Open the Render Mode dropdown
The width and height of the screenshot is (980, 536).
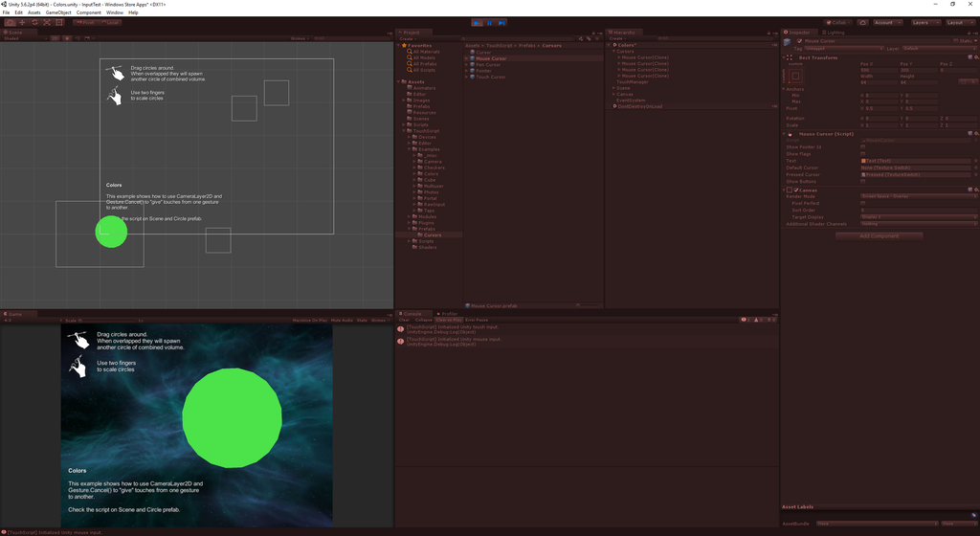(917, 196)
